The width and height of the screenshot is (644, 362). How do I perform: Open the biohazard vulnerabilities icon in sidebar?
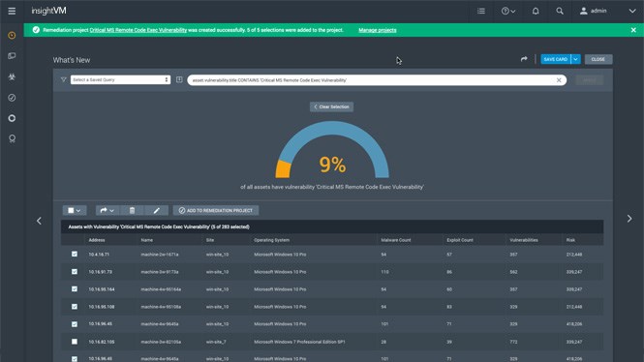click(x=12, y=76)
